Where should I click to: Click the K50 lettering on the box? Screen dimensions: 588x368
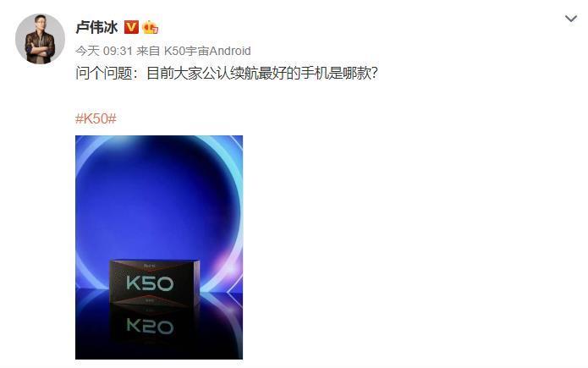pos(150,283)
